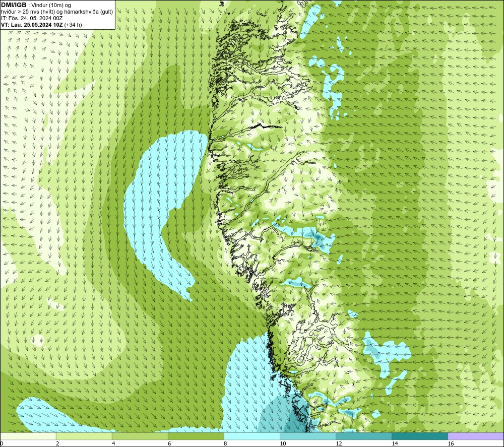
Task: Click the scale label '4'
Action: click(x=113, y=443)
